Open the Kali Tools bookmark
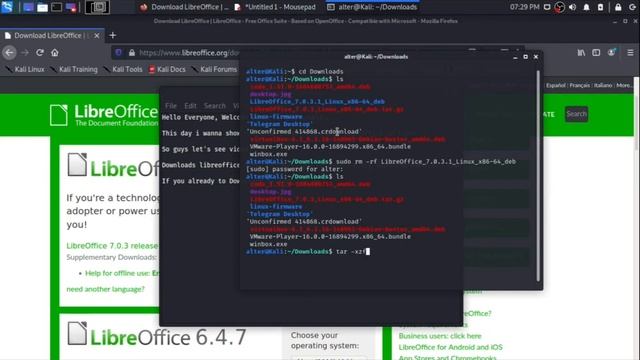The height and width of the screenshot is (360, 640). [123, 69]
